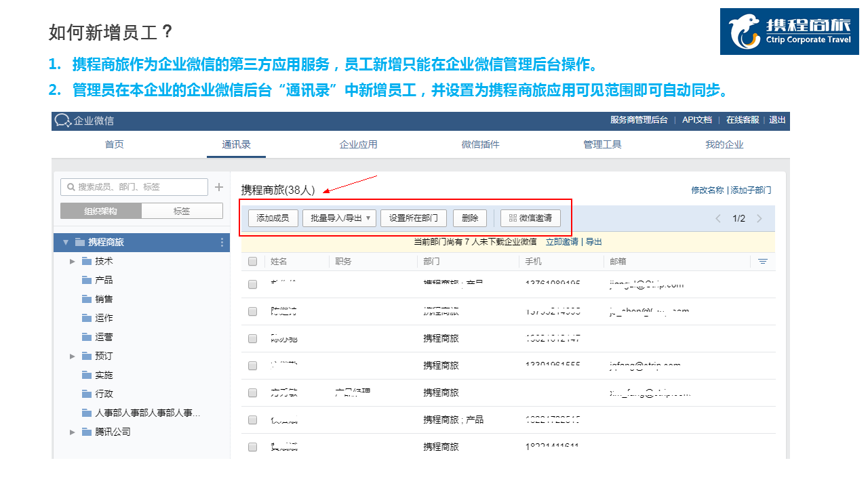Click the 添加子部门 link
This screenshot has width=868, height=488.
[x=751, y=190]
